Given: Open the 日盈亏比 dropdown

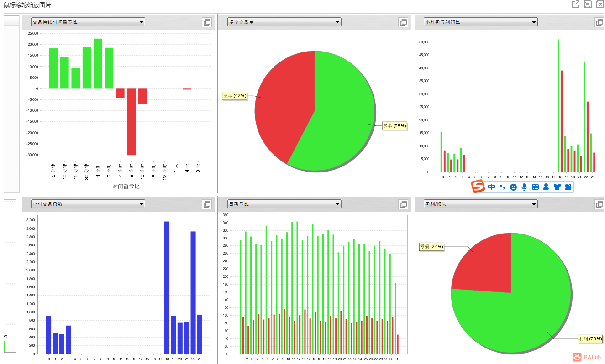Looking at the screenshot, I should (284, 204).
